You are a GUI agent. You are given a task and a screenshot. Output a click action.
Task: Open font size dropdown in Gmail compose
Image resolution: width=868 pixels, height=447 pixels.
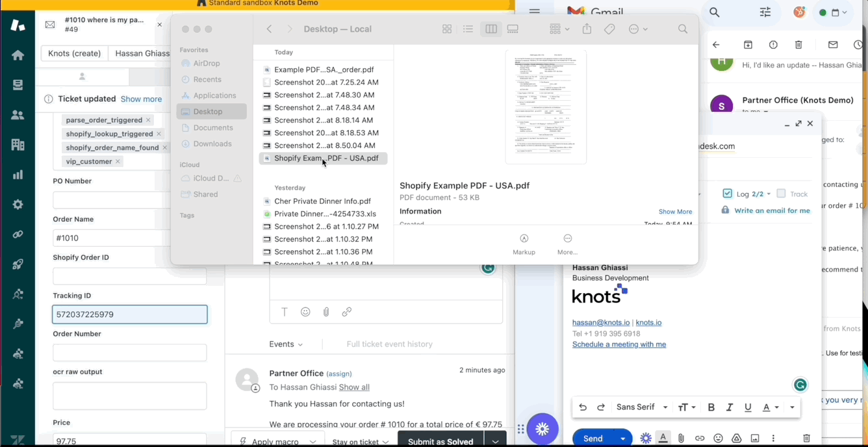[x=687, y=407]
